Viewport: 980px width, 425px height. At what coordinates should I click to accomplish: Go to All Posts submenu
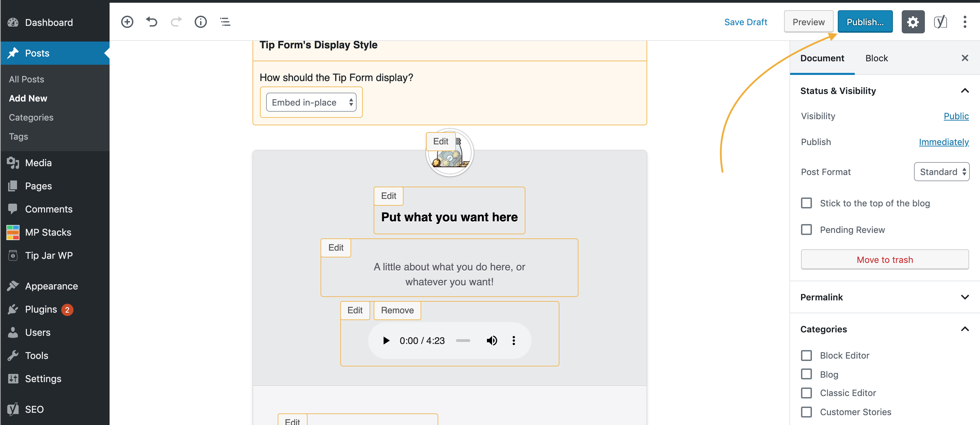pos(27,79)
